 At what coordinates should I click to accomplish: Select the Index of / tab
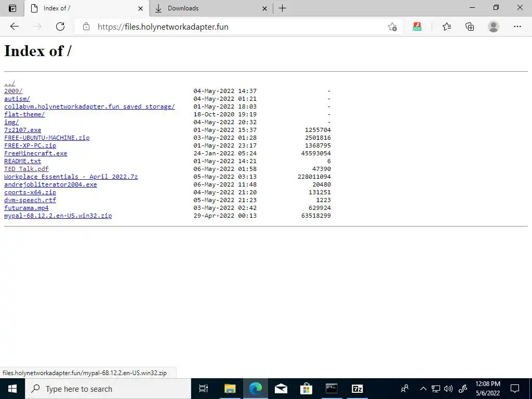tap(87, 8)
